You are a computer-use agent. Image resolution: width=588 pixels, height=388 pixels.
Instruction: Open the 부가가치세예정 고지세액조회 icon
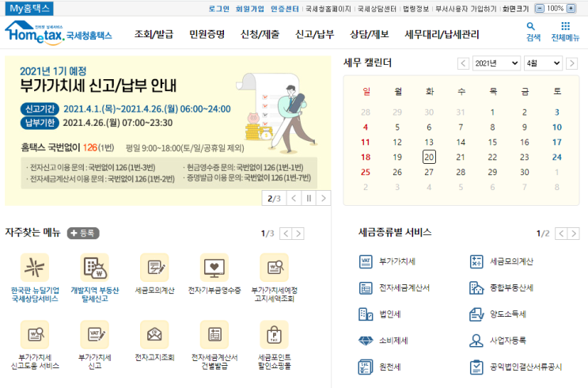274,267
